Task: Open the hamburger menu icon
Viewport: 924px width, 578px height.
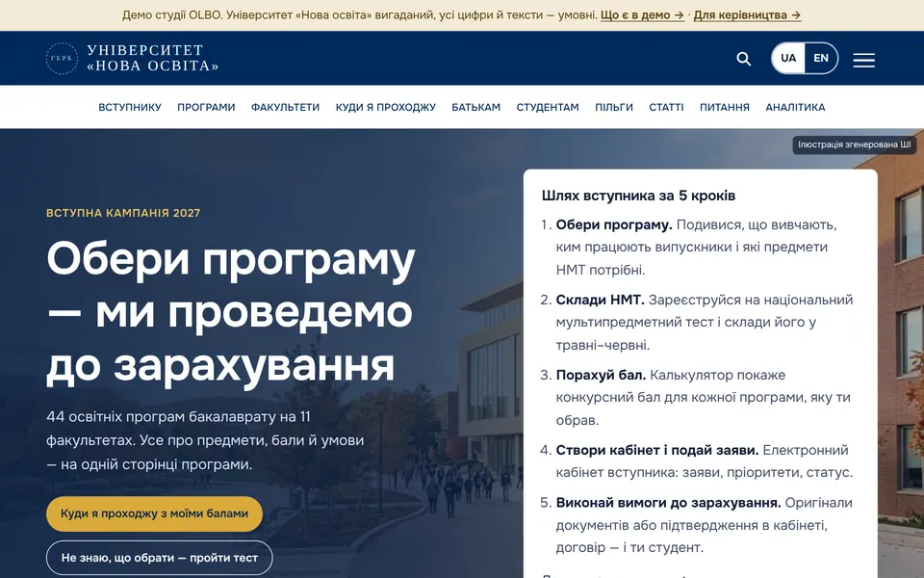Action: pos(864,60)
